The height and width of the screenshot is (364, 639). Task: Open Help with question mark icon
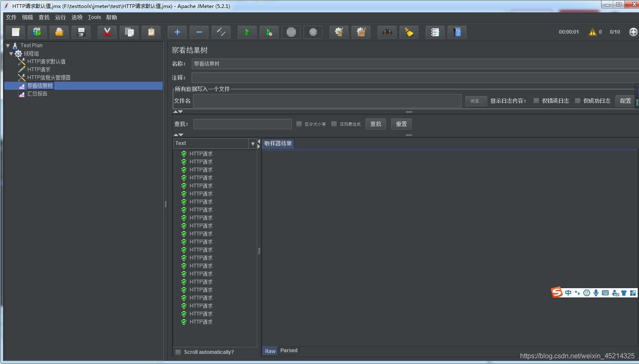[457, 32]
